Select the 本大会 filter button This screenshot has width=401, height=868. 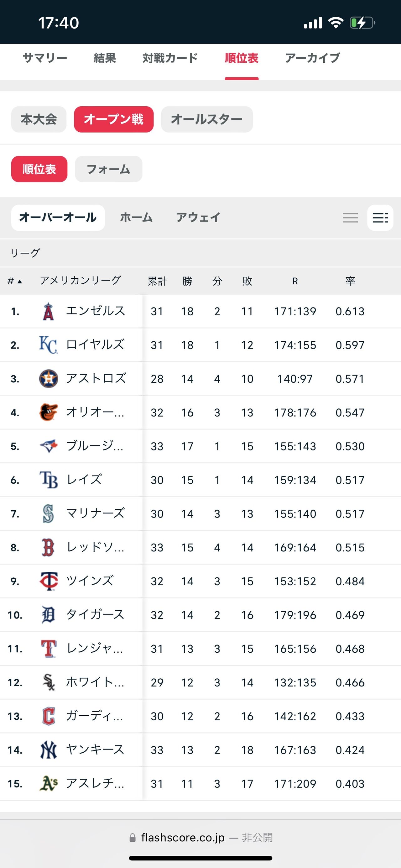point(39,119)
